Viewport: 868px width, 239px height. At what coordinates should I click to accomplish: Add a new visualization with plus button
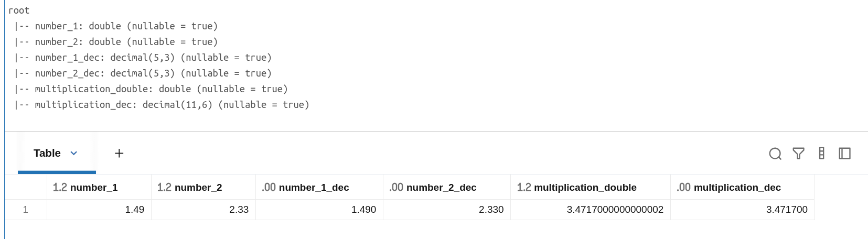[119, 154]
